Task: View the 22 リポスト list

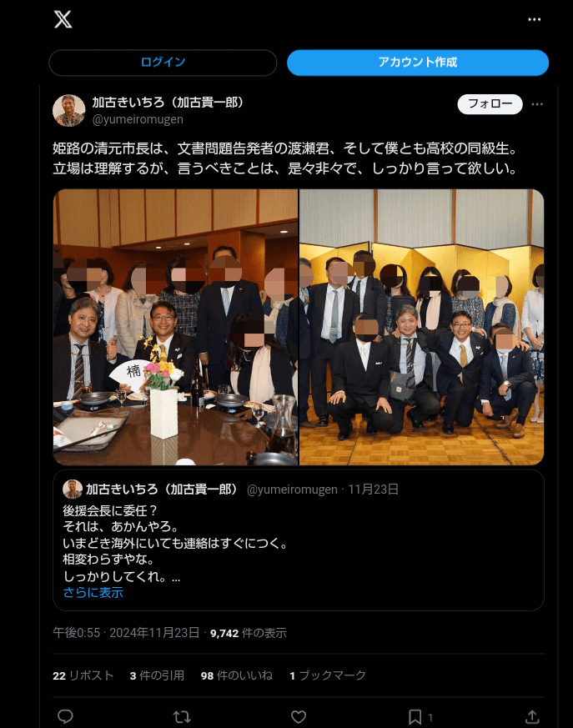Action: [x=83, y=675]
